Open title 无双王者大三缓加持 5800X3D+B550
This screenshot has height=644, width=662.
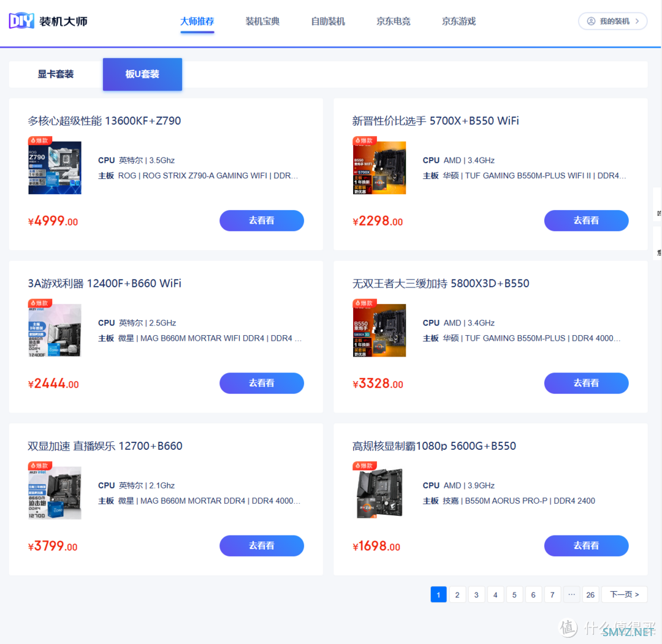coord(441,283)
